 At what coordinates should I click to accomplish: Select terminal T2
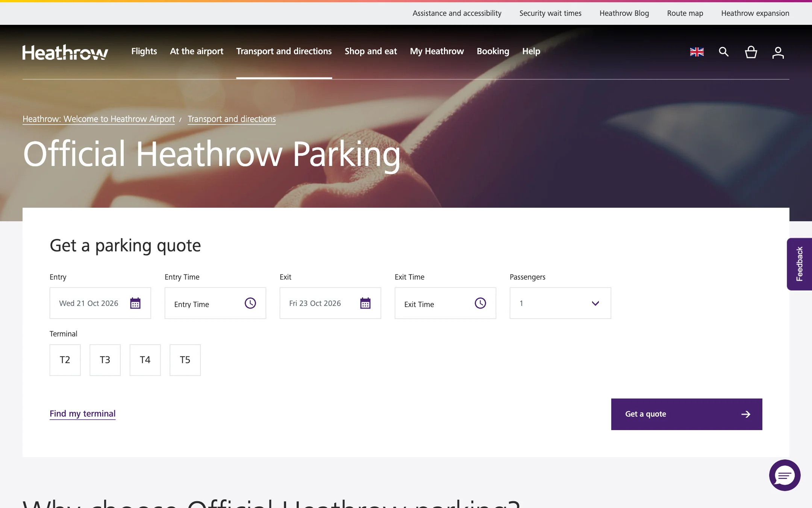65,360
